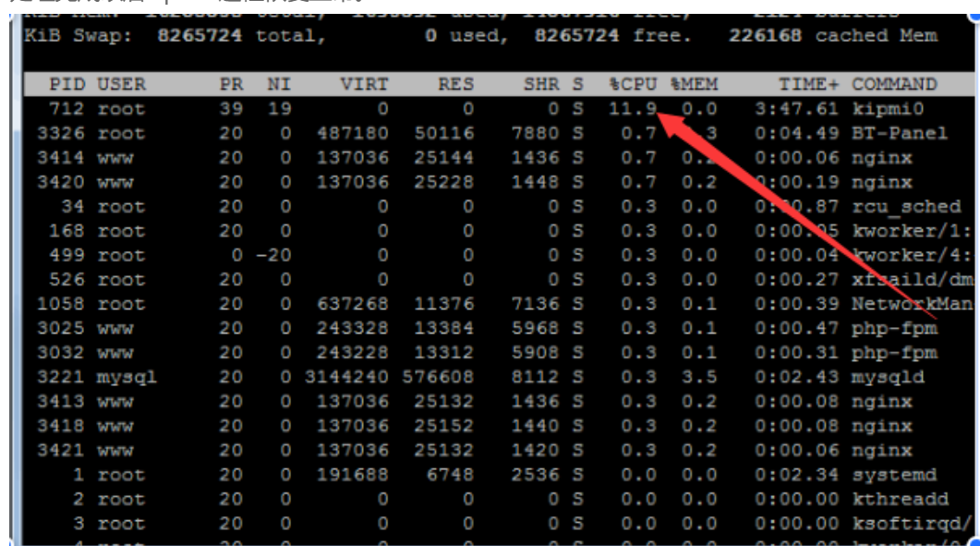980x546 pixels.
Task: Click the RES column header
Action: pos(456,84)
